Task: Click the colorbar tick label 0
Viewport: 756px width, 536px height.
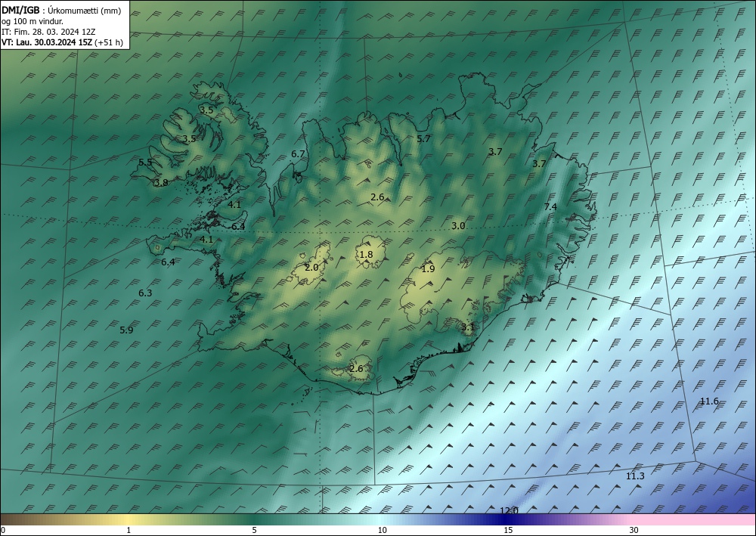Action: [3, 530]
